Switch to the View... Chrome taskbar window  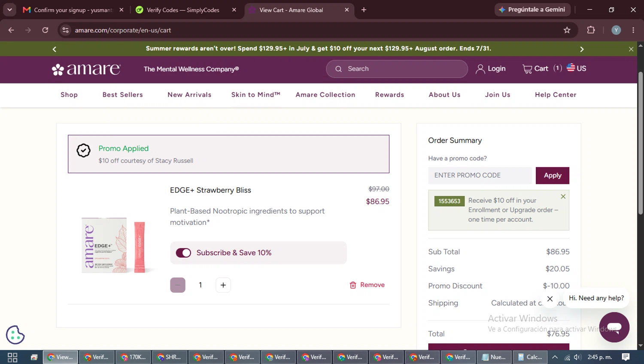click(61, 357)
